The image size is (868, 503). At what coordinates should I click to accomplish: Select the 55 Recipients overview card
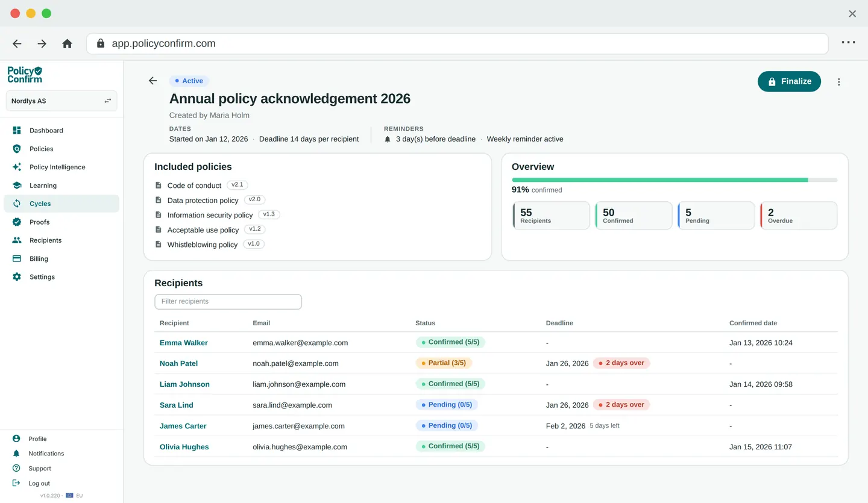coord(551,216)
